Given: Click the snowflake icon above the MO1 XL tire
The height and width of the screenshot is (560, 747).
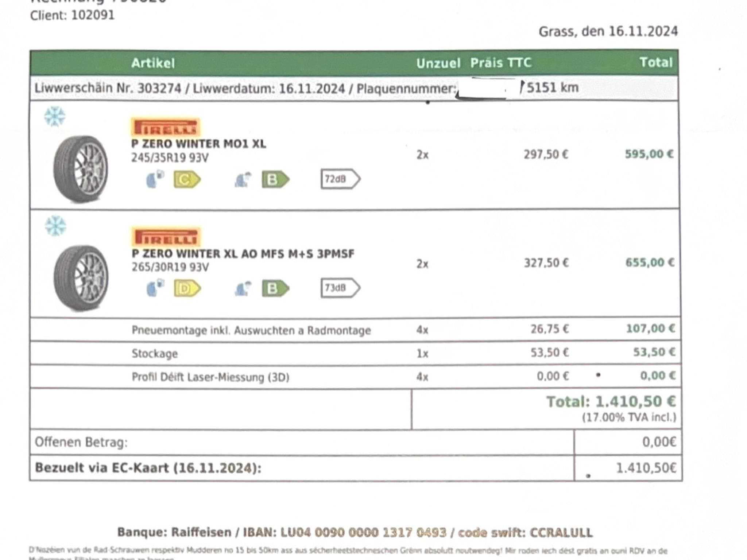Looking at the screenshot, I should [55, 117].
